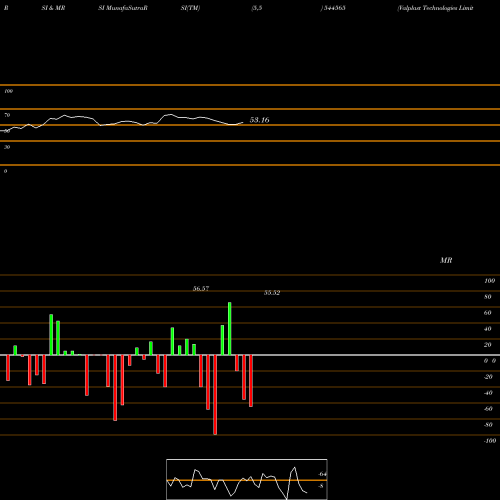Click the -20 label on the MR axis
The height and width of the screenshot is (500, 500).
tap(488, 377)
